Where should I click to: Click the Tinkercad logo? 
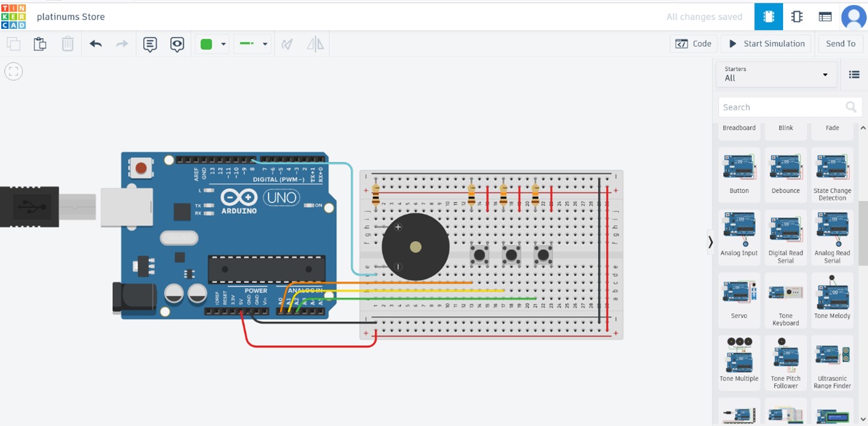(x=13, y=16)
